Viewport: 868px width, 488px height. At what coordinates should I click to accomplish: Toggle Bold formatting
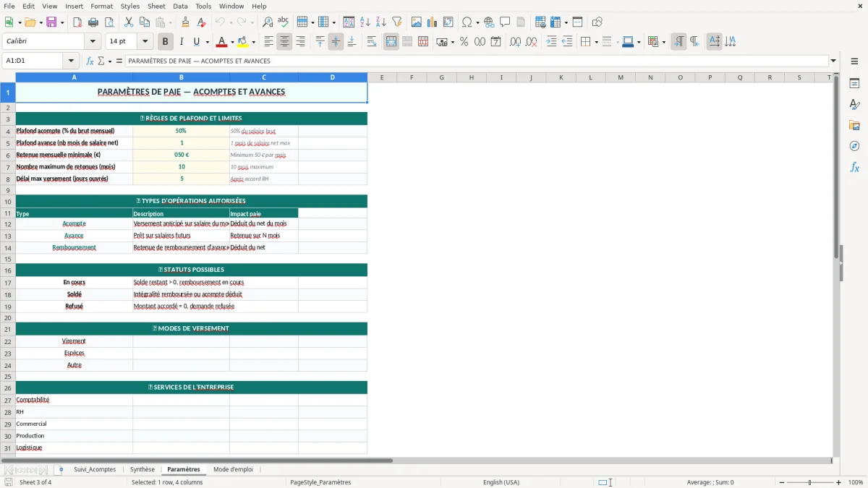[x=165, y=42]
